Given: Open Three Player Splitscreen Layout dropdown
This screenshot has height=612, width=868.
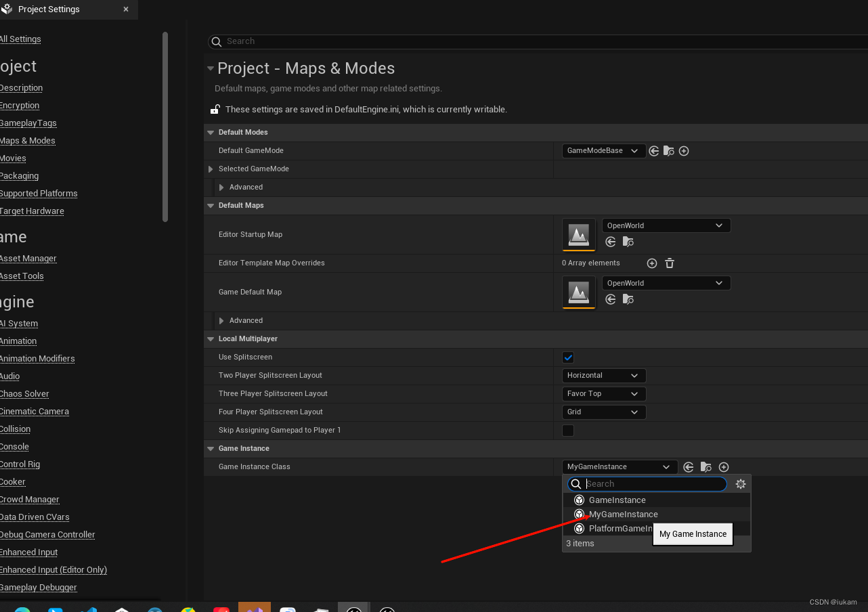Looking at the screenshot, I should (604, 393).
